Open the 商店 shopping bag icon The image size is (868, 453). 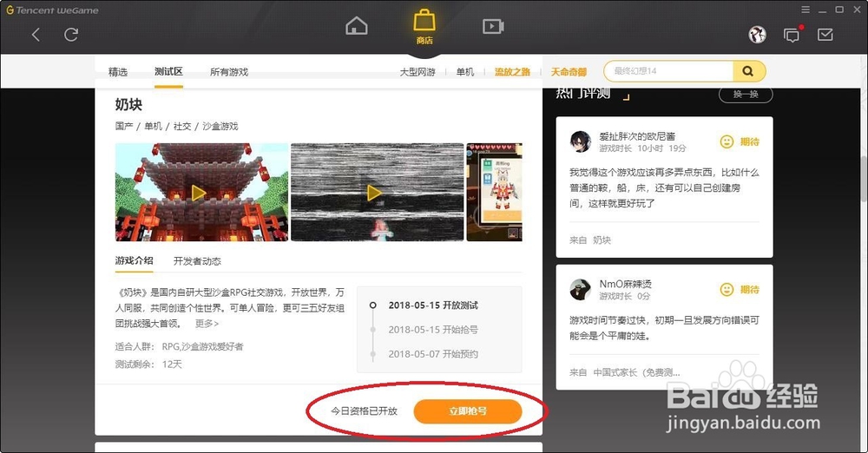click(x=424, y=26)
